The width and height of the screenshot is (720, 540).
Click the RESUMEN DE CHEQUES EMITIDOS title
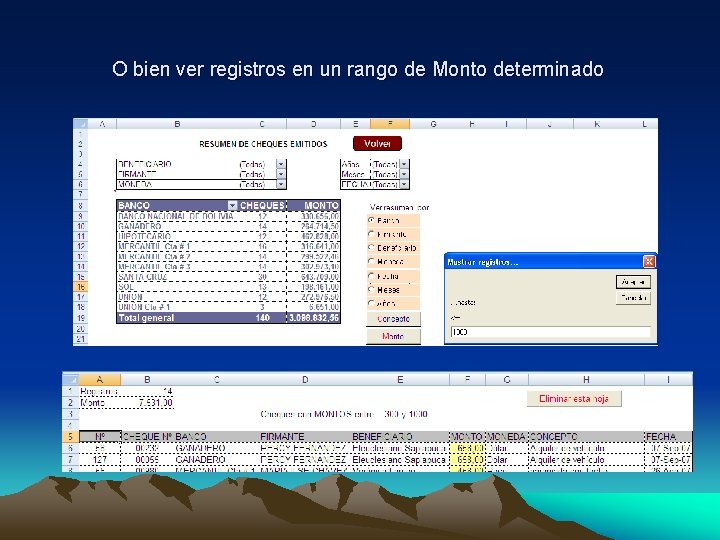263,144
